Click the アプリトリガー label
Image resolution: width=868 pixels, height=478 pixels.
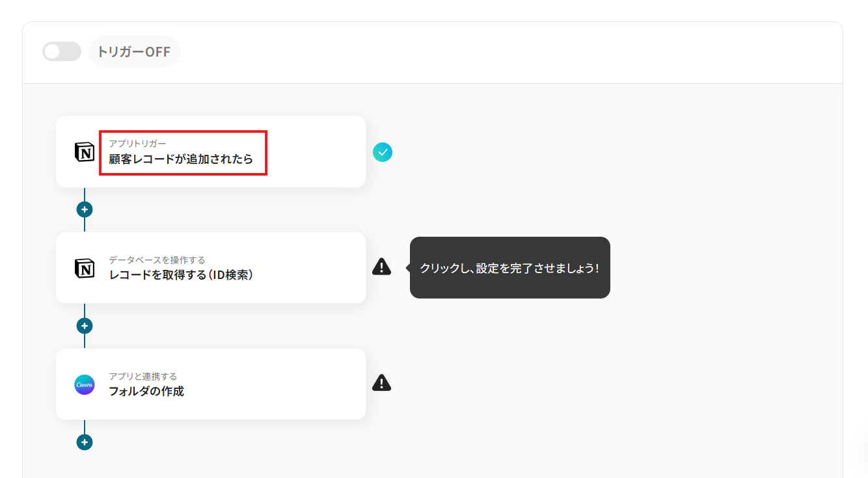tap(137, 143)
